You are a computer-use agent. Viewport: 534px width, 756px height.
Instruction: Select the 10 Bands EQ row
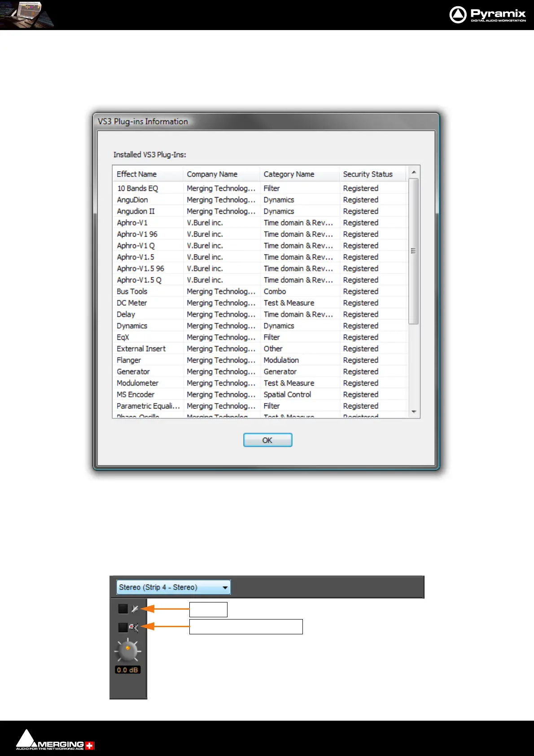260,188
